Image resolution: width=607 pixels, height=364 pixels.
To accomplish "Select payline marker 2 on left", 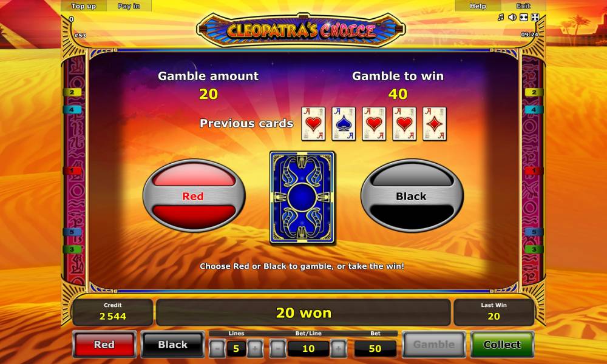I will coord(72,92).
